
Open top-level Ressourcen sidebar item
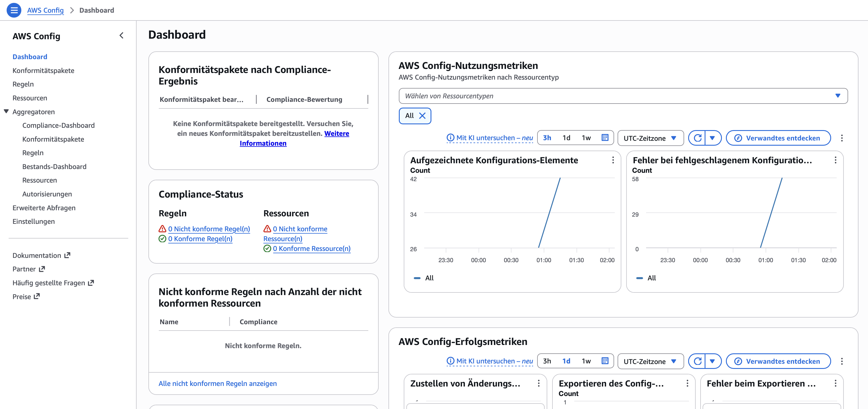30,98
